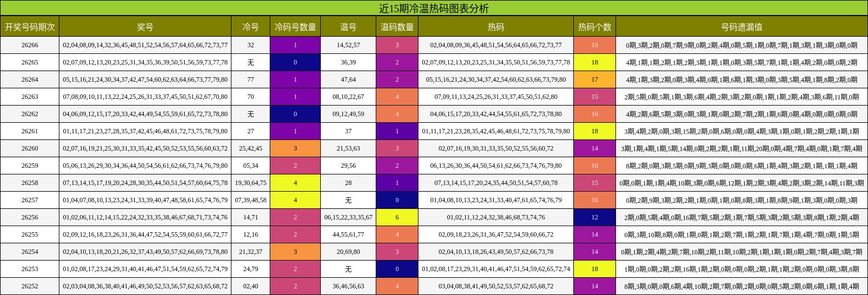868x295 pixels.
Task: Click period number 26260
Action: pos(30,148)
